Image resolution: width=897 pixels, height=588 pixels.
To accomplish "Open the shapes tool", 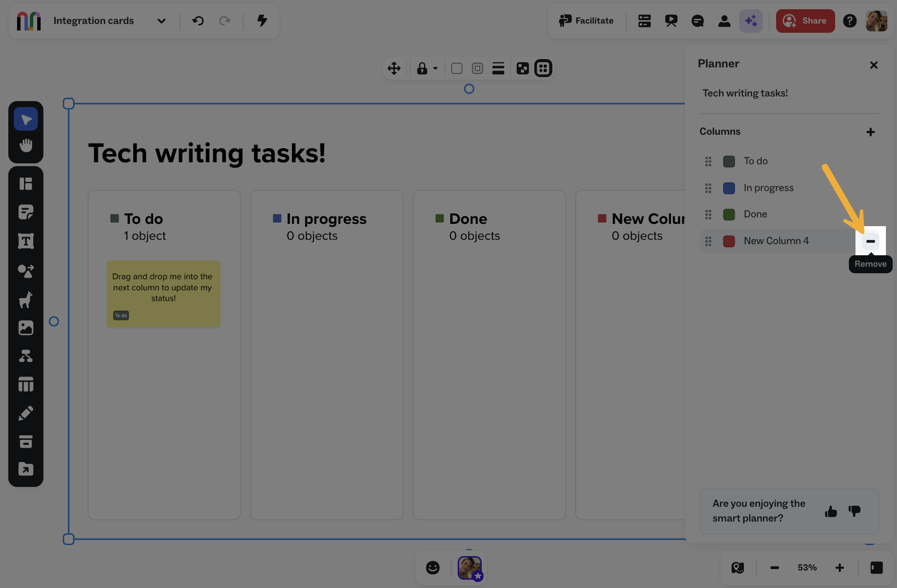I will pos(26,270).
